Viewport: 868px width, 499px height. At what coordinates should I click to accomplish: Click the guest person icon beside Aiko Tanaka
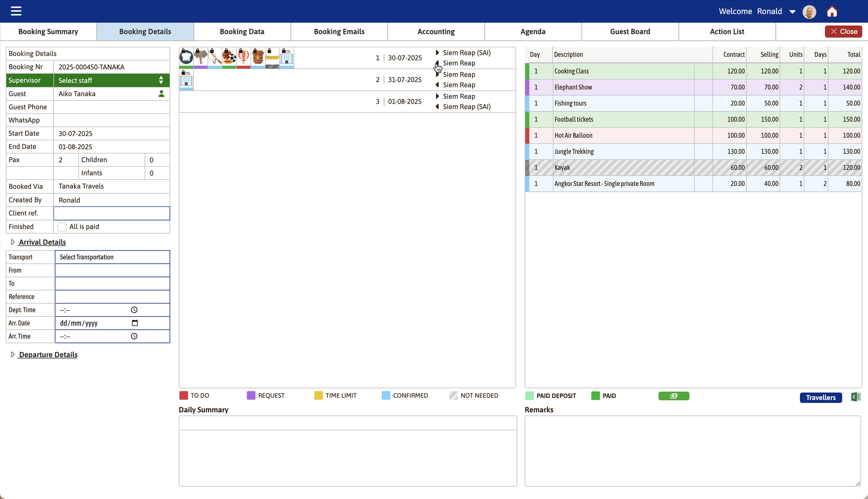pos(161,94)
